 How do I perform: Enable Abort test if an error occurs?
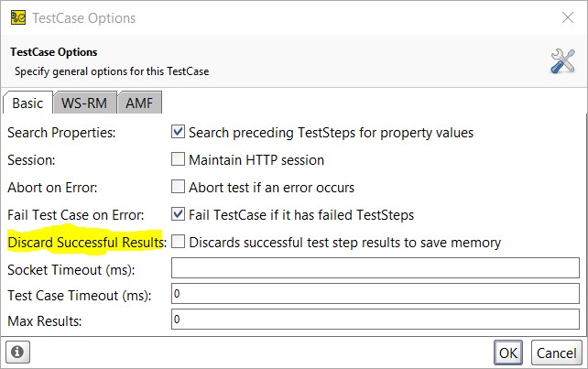pos(179,188)
